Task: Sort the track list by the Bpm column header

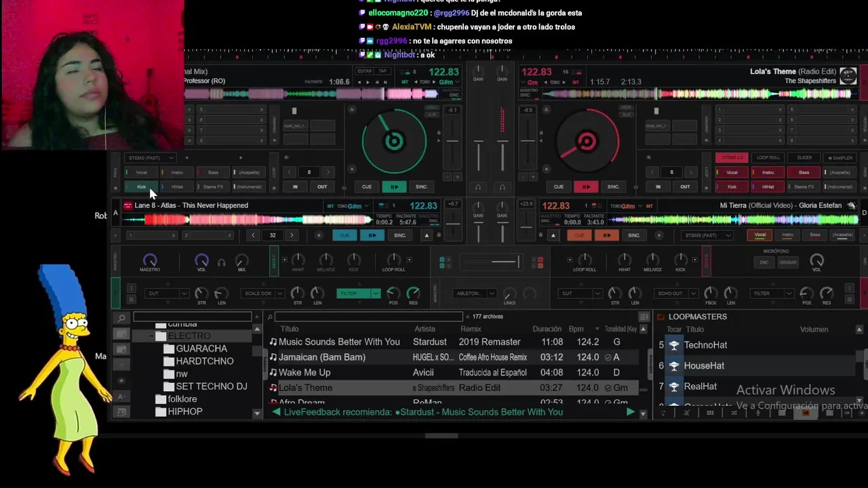Action: 576,329
